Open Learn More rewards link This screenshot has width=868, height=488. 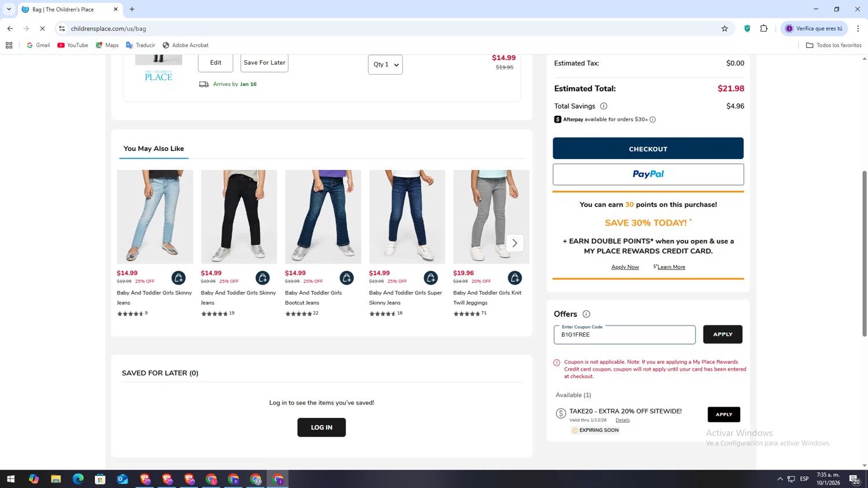coord(670,267)
